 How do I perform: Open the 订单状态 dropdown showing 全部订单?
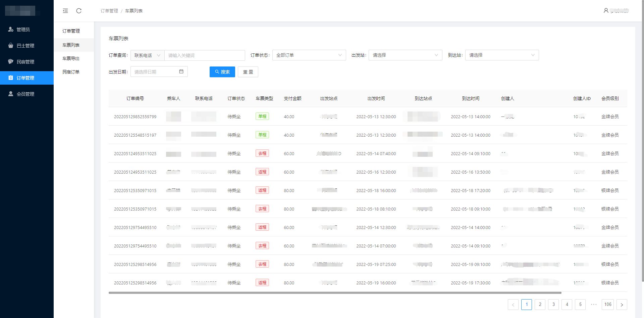(309, 55)
